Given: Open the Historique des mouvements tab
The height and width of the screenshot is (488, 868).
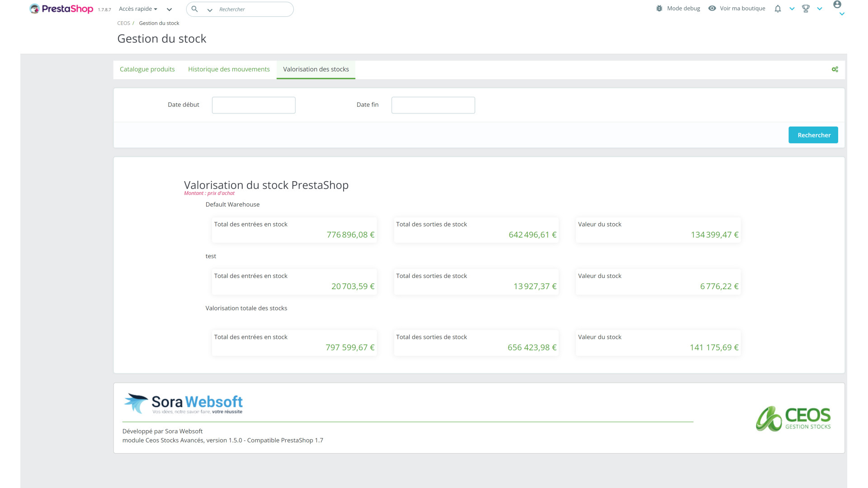Looking at the screenshot, I should pos(229,69).
